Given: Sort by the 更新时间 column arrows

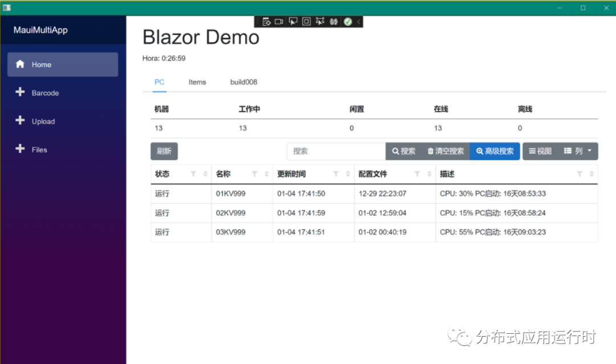Looking at the screenshot, I should pyautogui.click(x=348, y=174).
